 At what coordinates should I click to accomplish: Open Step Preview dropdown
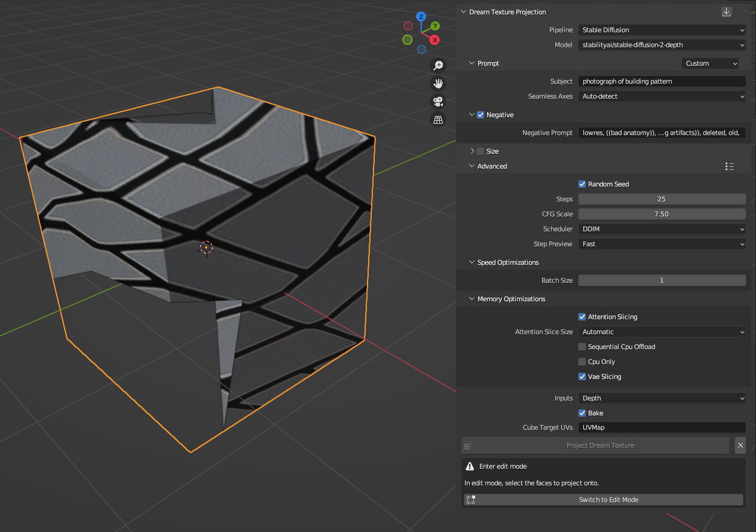[x=662, y=244]
